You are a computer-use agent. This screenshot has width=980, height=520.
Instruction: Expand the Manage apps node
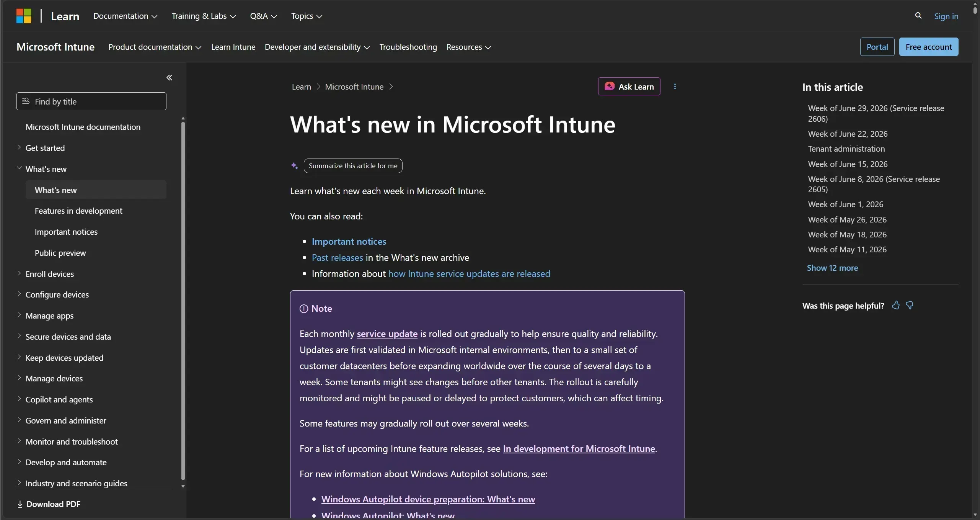pos(19,315)
